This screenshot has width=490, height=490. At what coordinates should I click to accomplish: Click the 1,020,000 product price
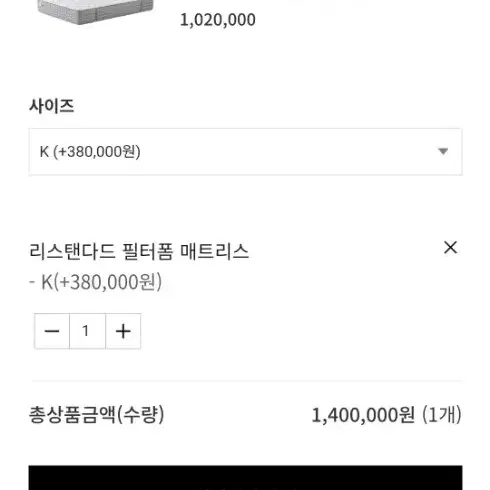coord(218,20)
